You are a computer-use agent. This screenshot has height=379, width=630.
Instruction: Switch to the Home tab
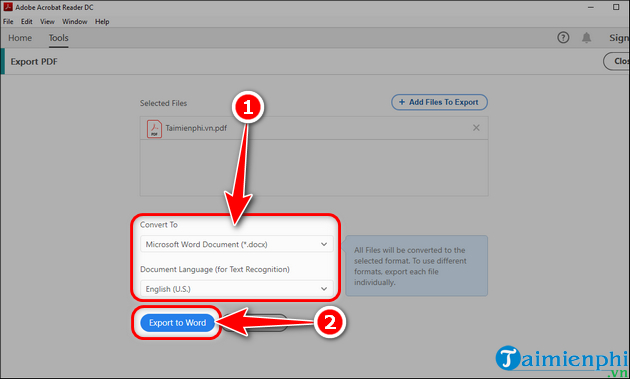coord(20,38)
